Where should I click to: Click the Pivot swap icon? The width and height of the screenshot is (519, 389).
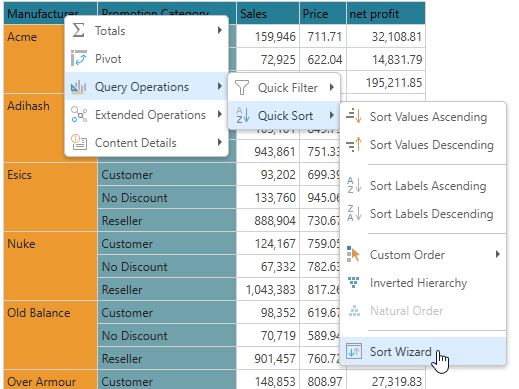click(79, 58)
